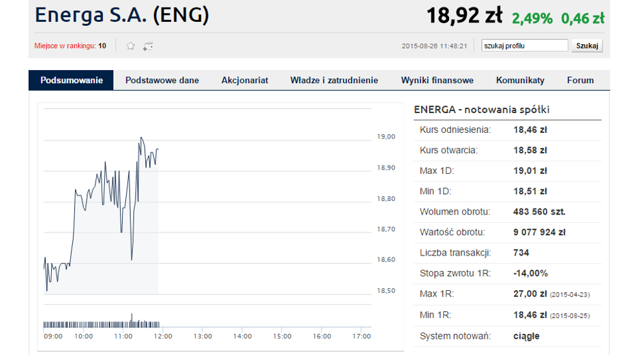This screenshot has width=644, height=355.
Task: Click Liczba transakcji value 734
Action: [521, 253]
